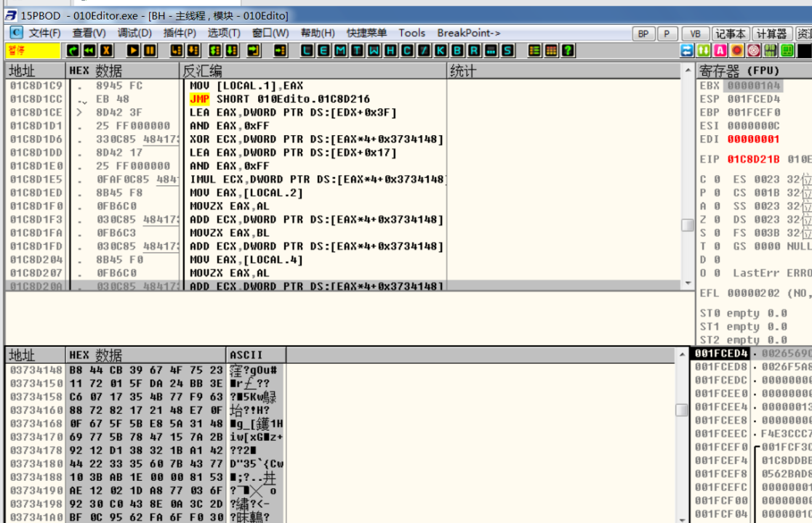Screen dimensions: 812x523
Task: Open the Threads window (T icon)
Action: (x=357, y=51)
